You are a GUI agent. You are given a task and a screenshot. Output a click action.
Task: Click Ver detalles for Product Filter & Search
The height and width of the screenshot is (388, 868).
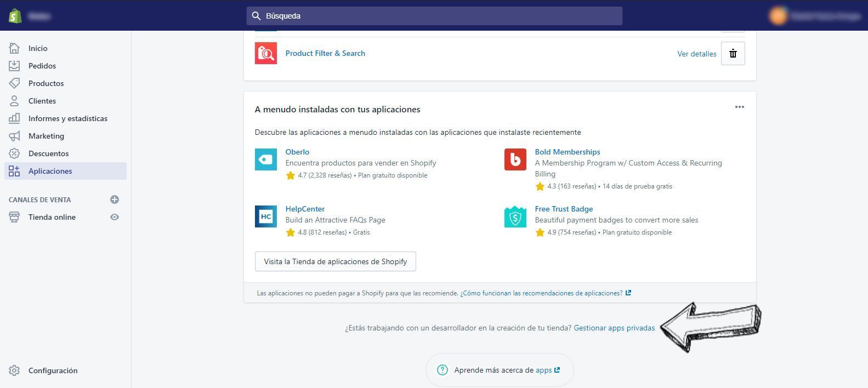pyautogui.click(x=697, y=54)
